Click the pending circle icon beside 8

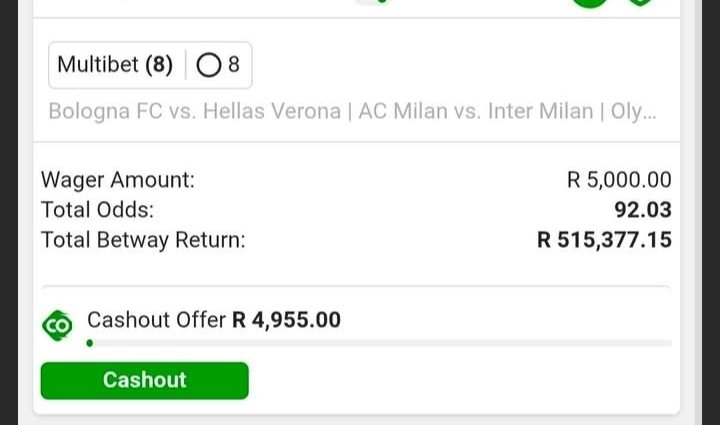pyautogui.click(x=209, y=65)
